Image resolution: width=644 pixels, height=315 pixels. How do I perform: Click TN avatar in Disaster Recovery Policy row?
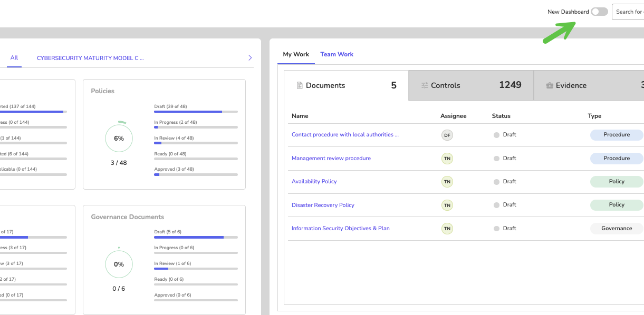click(447, 205)
